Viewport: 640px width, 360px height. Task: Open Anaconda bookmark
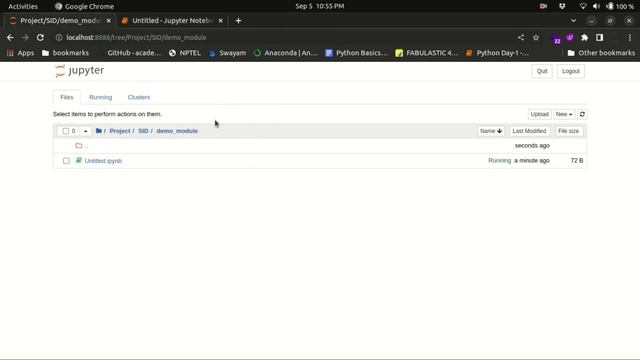[x=286, y=53]
